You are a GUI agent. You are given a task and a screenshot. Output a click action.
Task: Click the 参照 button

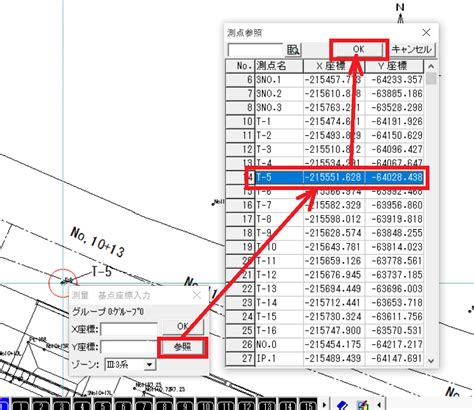[x=182, y=347]
